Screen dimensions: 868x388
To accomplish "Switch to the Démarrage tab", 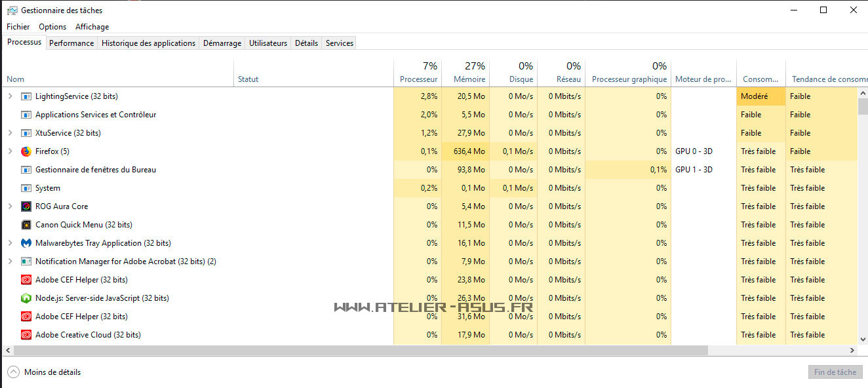I will click(222, 43).
